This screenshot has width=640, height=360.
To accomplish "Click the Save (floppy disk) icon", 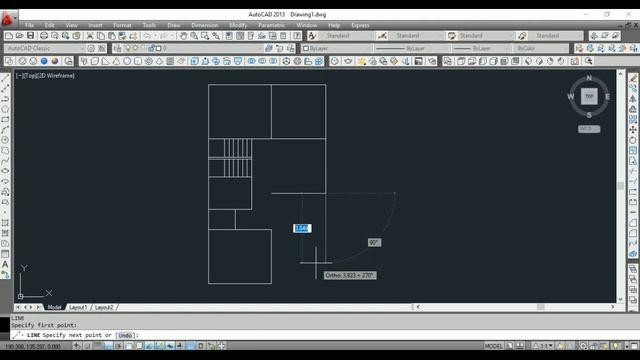I will pos(30,36).
